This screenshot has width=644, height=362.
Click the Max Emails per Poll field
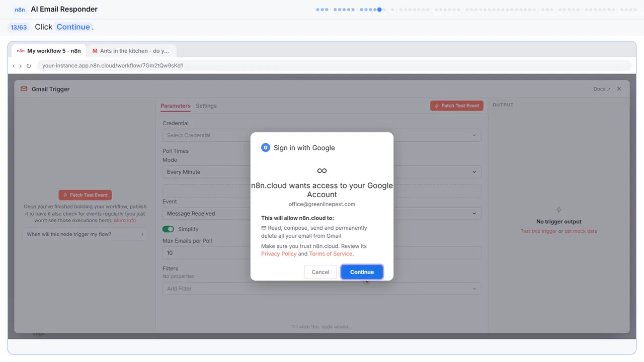coord(321,253)
